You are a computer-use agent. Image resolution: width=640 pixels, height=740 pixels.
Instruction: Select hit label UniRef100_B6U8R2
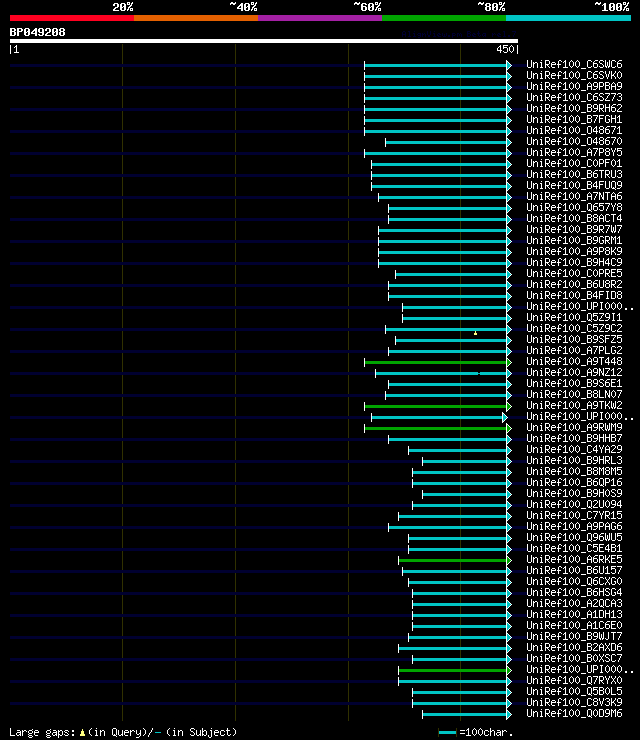click(574, 285)
